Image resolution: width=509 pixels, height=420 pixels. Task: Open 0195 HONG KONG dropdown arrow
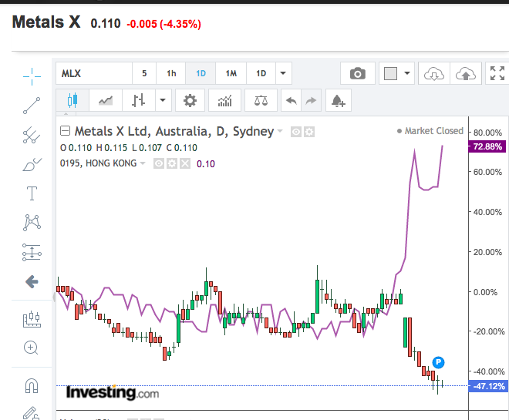tap(143, 163)
